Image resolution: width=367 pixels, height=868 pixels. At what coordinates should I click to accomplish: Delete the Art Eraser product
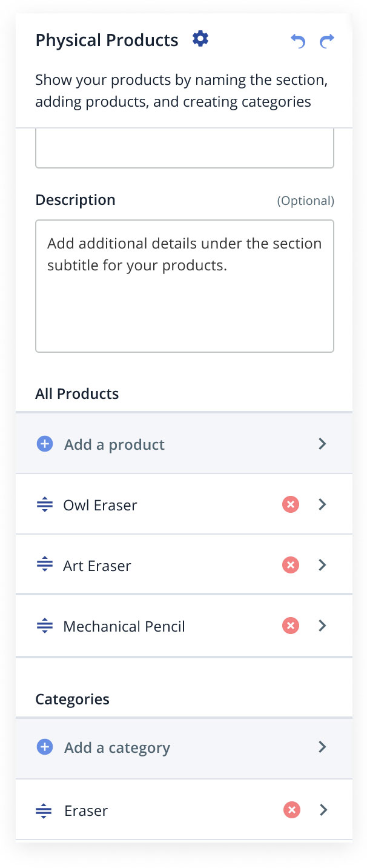(x=291, y=565)
